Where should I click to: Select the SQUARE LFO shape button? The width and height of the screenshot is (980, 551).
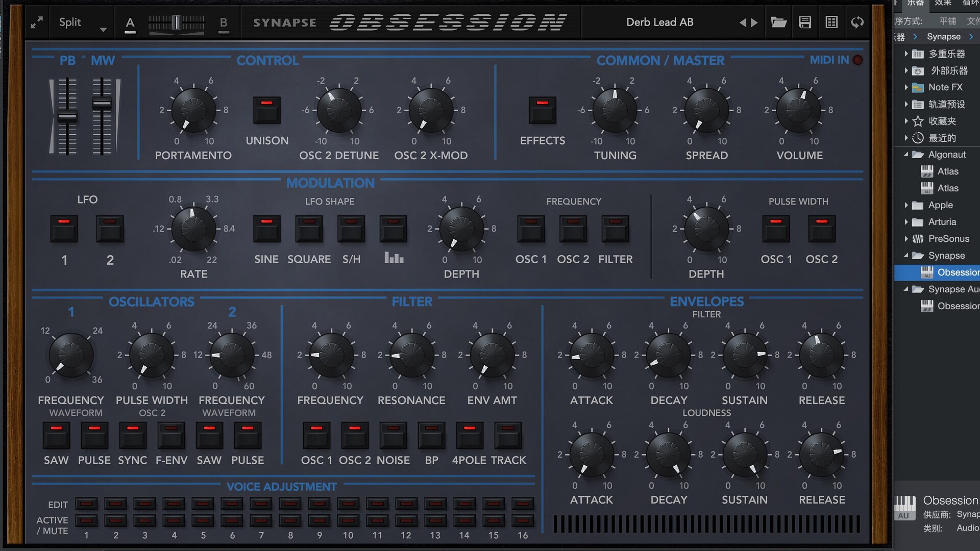pos(309,228)
